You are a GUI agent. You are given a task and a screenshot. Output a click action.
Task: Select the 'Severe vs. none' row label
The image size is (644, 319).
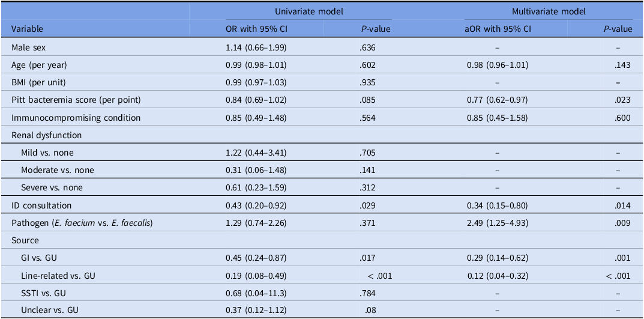pyautogui.click(x=52, y=187)
